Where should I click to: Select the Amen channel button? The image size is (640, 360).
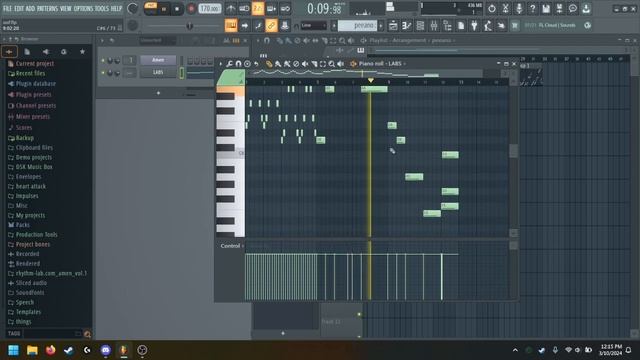point(158,60)
